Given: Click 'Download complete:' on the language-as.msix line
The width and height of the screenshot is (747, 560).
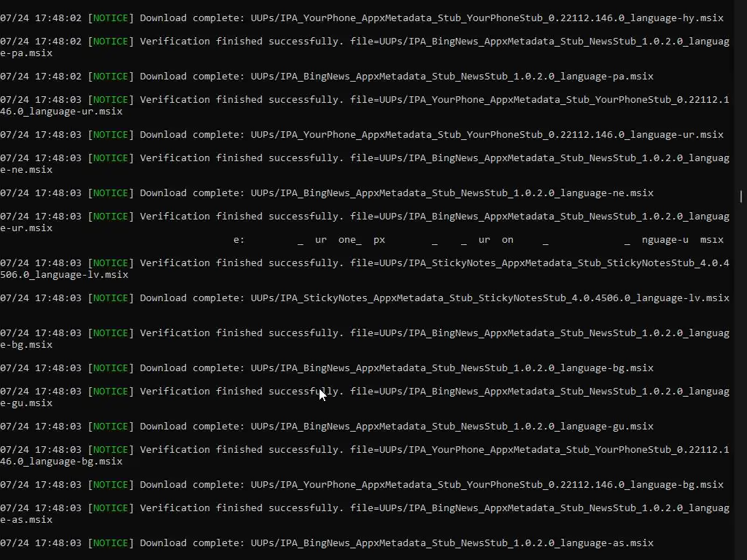Looking at the screenshot, I should (192, 542).
